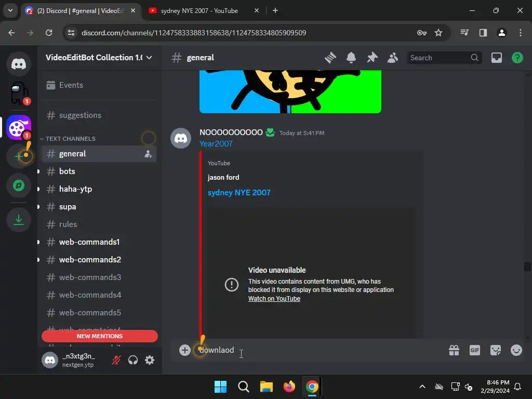Click the browser address bar URL
Viewport: 532px width, 399px height.
(x=194, y=33)
